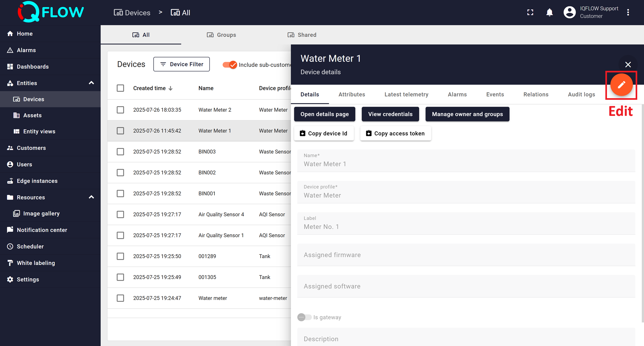This screenshot has width=644, height=346.
Task: Collapse the Entities sidebar section
Action: point(91,83)
